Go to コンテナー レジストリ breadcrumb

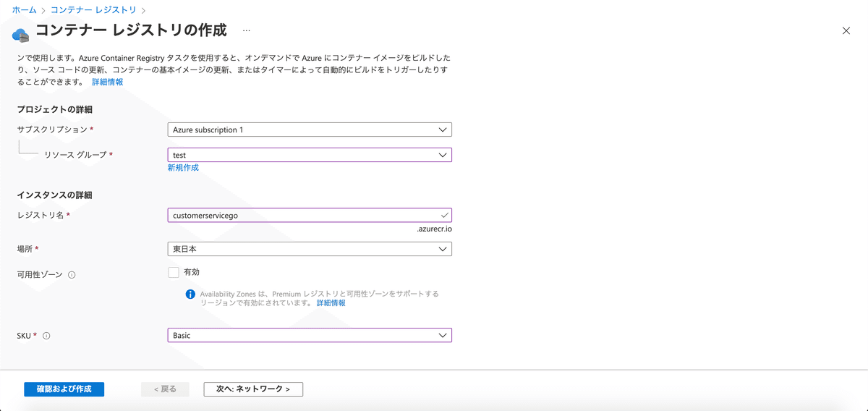point(93,10)
